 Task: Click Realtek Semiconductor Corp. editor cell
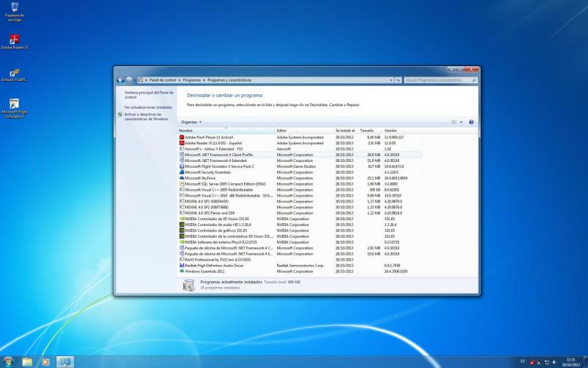click(300, 266)
